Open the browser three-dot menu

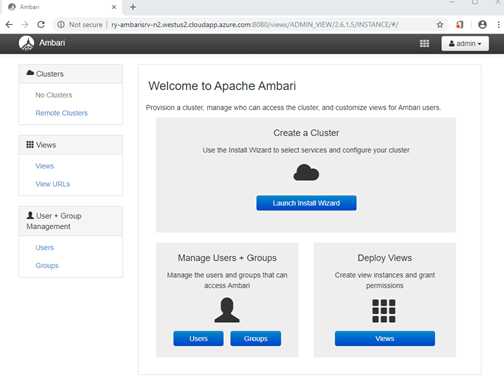[498, 25]
